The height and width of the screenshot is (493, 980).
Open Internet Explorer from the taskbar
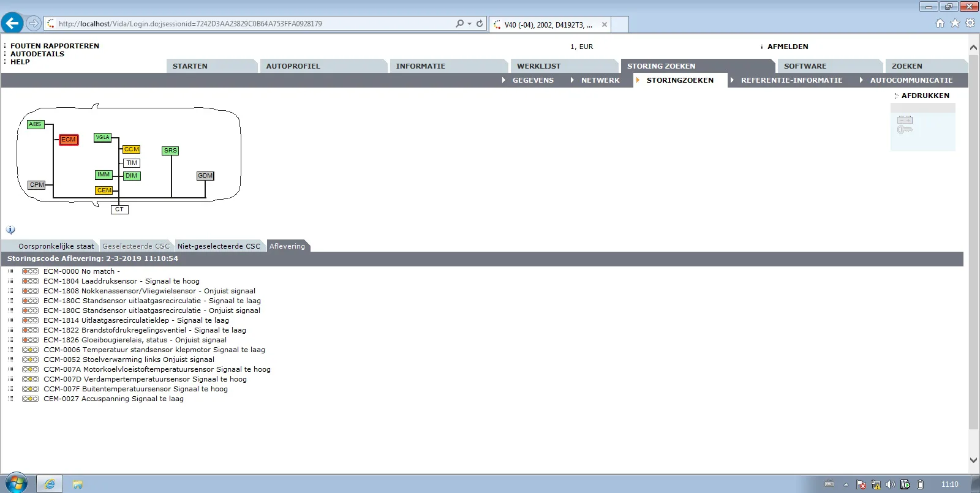[x=50, y=484]
